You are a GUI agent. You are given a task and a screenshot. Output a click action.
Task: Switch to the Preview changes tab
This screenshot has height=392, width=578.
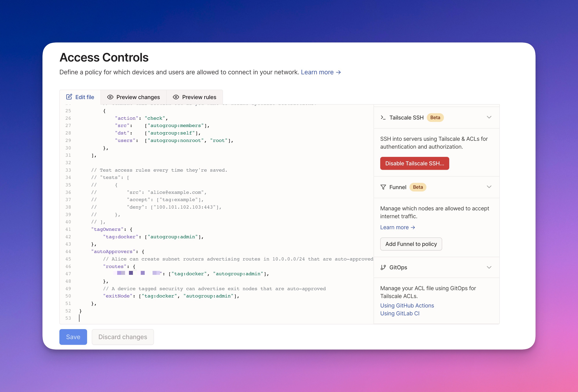pyautogui.click(x=133, y=97)
